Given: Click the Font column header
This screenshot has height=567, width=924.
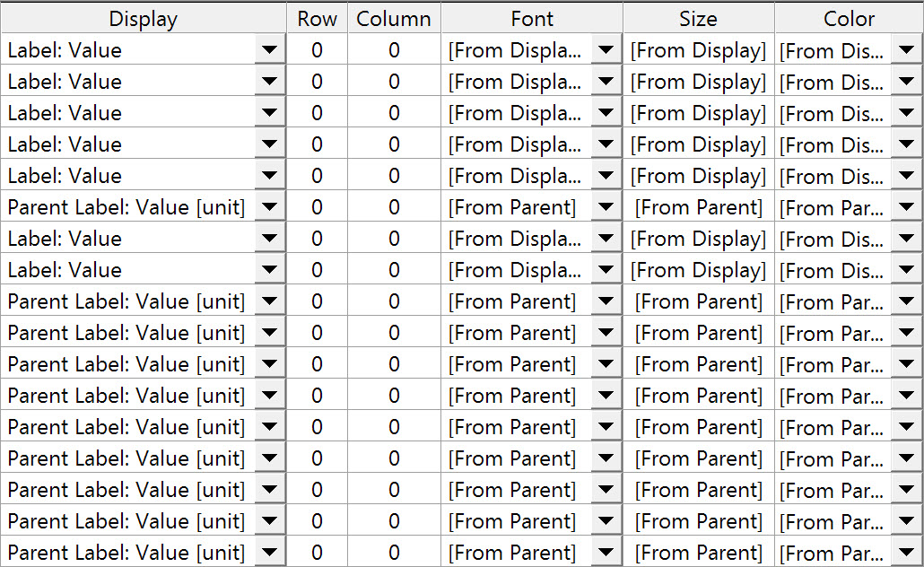Looking at the screenshot, I should pyautogui.click(x=532, y=19).
